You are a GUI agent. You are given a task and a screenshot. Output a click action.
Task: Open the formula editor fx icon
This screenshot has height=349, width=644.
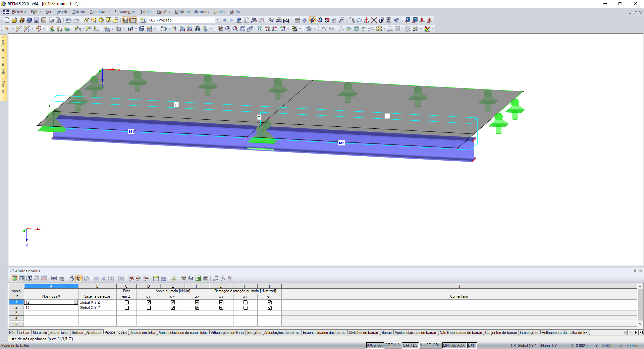pyautogui.click(x=223, y=278)
